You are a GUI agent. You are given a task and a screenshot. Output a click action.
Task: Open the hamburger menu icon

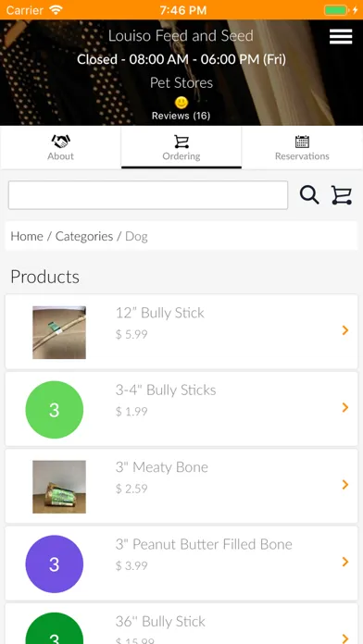[x=341, y=37]
